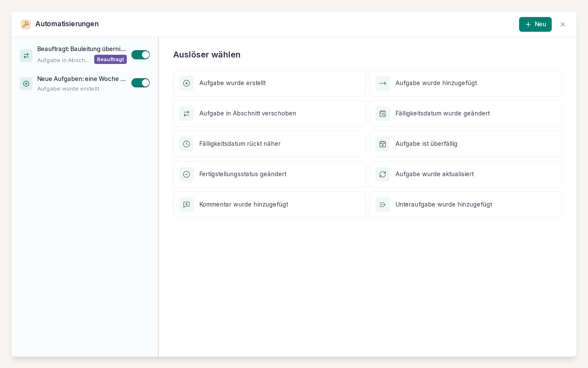Click the plus-circle icon for 'Aufgabe wurde erstellt' trigger
Screen dimensions: 588x368
(x=186, y=83)
